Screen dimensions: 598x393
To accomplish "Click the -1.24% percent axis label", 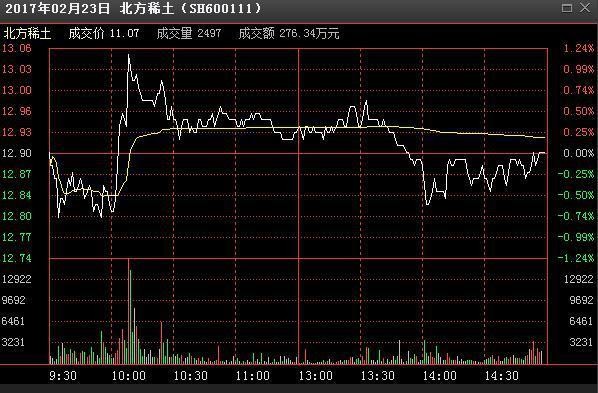I will (x=576, y=258).
